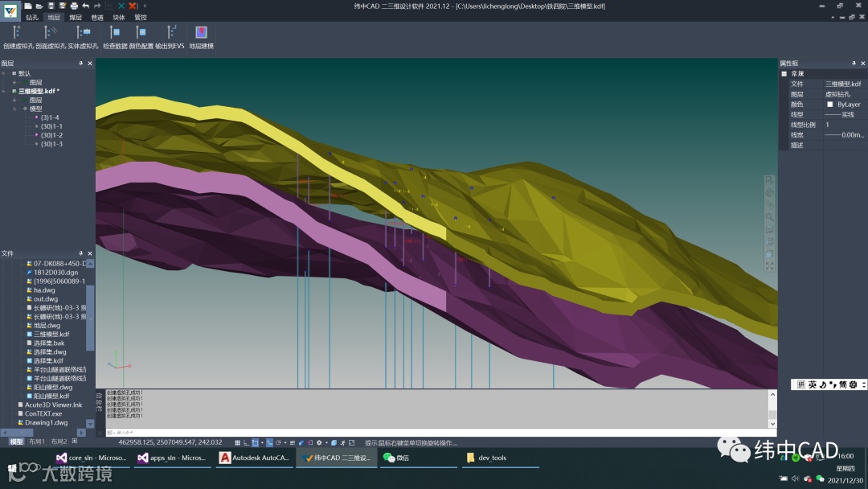Image resolution: width=868 pixels, height=489 pixels.
Task: Click the command log scroll-down arrow
Action: pyautogui.click(x=772, y=424)
